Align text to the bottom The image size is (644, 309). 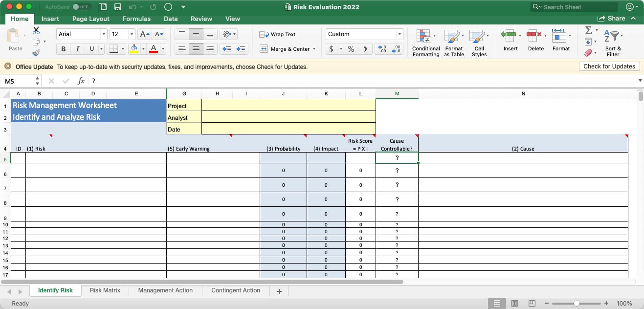tap(210, 34)
